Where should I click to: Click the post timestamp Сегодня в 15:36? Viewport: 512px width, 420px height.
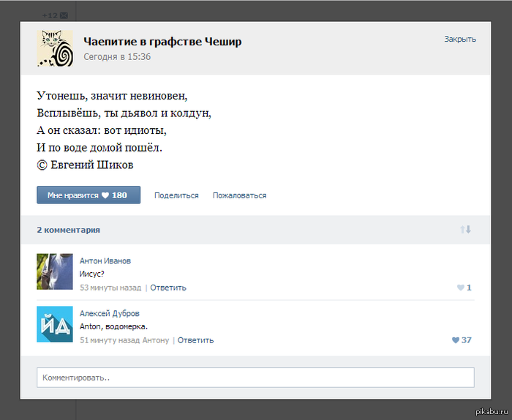[117, 56]
